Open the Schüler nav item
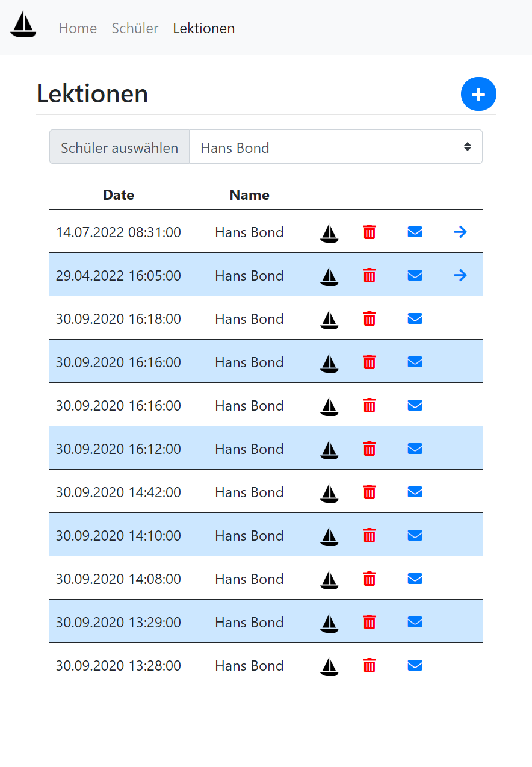Viewport: 532px width, 767px height. 135,28
